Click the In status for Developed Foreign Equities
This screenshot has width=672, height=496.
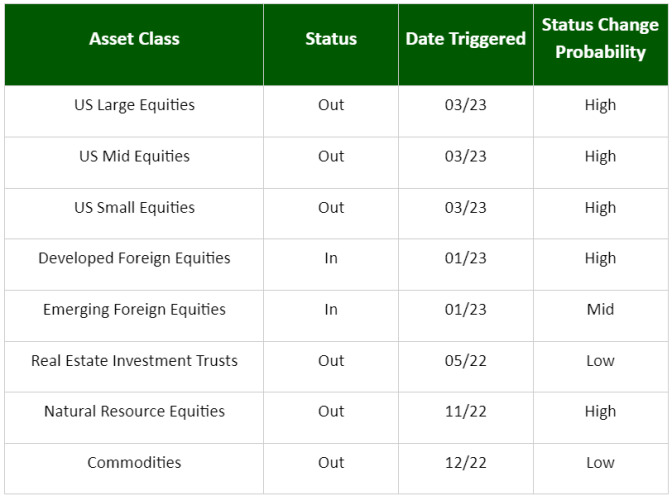point(331,259)
